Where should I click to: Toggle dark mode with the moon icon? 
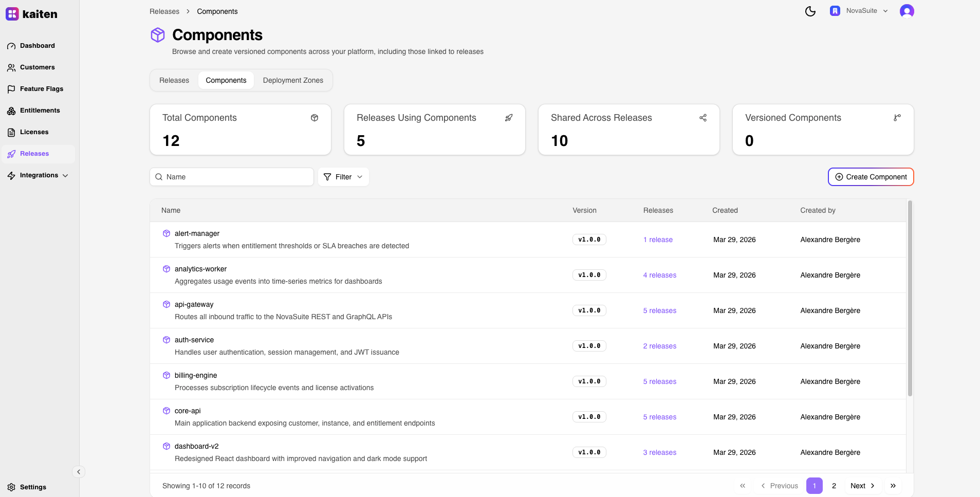pos(810,11)
